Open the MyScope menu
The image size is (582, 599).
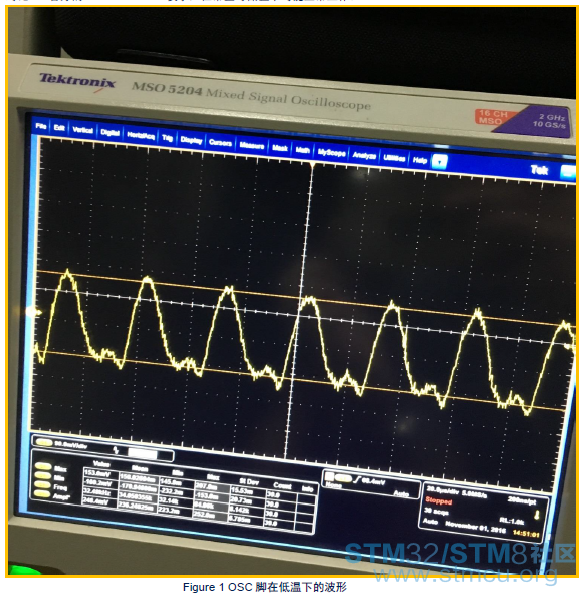(x=331, y=153)
